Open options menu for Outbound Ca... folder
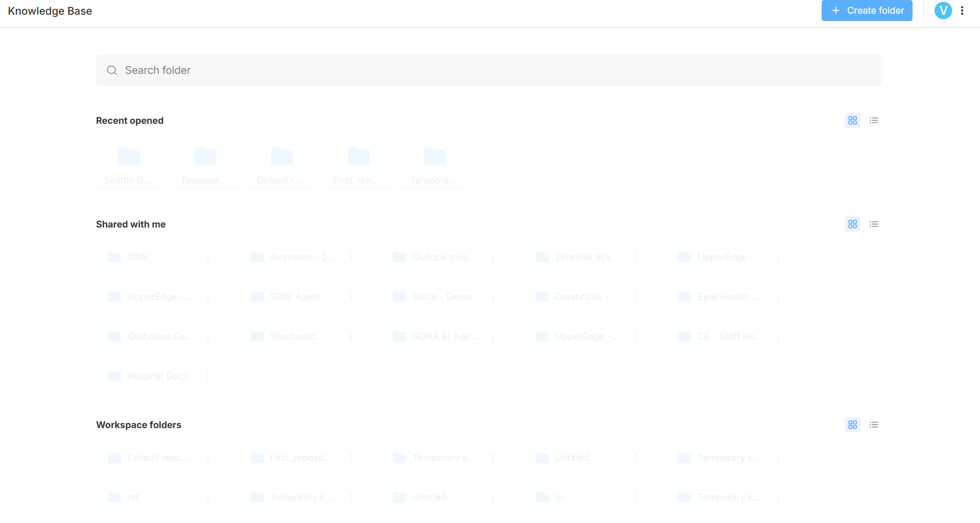 (x=208, y=337)
